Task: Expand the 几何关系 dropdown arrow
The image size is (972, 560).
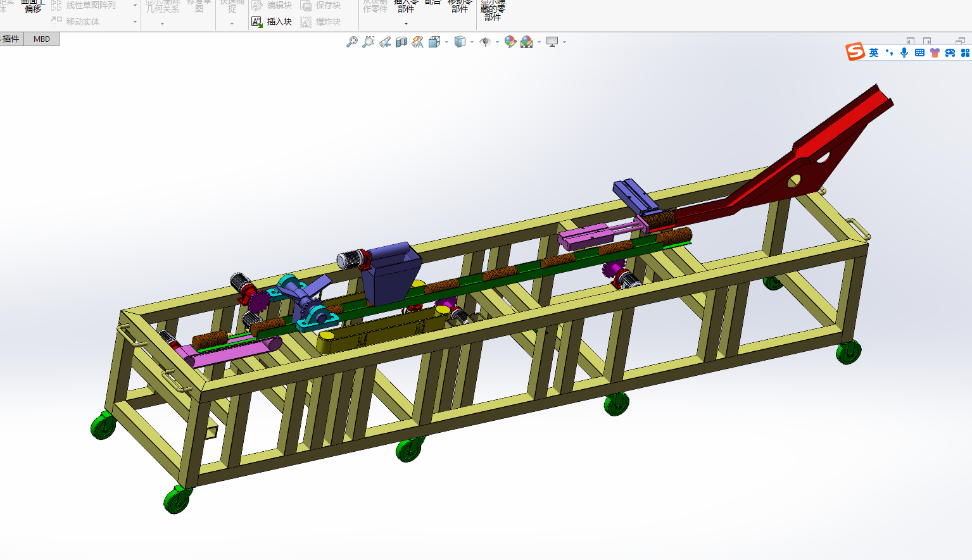Action: (163, 24)
